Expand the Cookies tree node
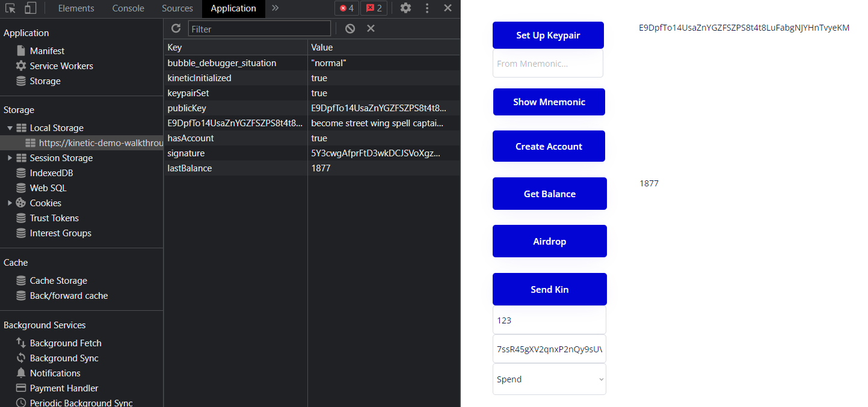This screenshot has height=407, width=868. click(10, 203)
